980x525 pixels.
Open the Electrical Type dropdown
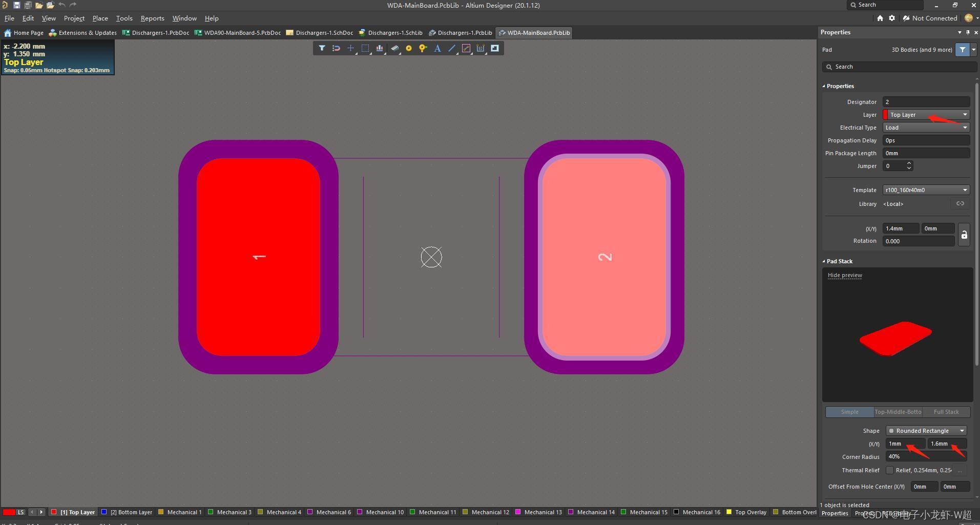coord(926,128)
